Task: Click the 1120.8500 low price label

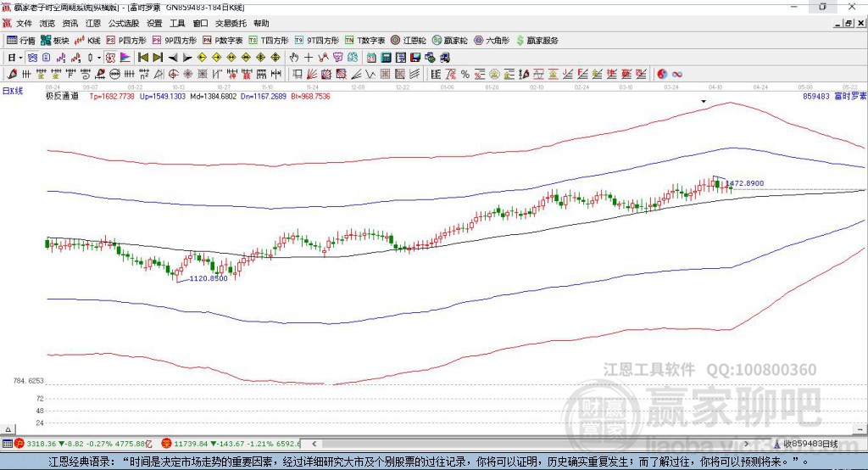Action: coord(209,278)
